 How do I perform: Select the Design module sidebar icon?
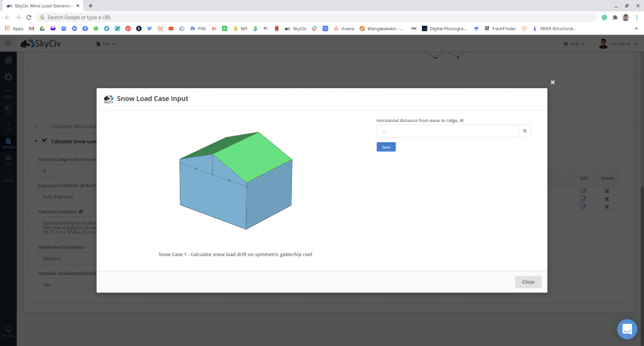point(8,142)
